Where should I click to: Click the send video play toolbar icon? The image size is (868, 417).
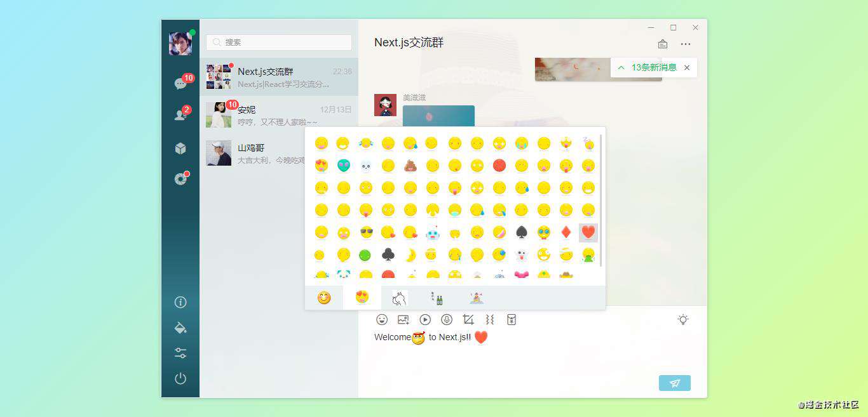pyautogui.click(x=425, y=320)
